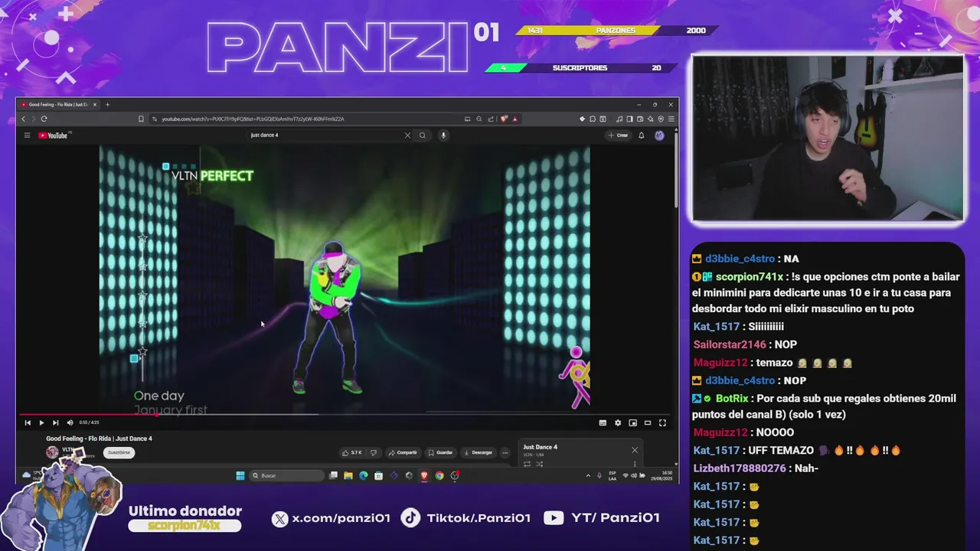Screen dimensions: 980x551
Task: Open File Explorer from taskbar
Action: [348, 475]
